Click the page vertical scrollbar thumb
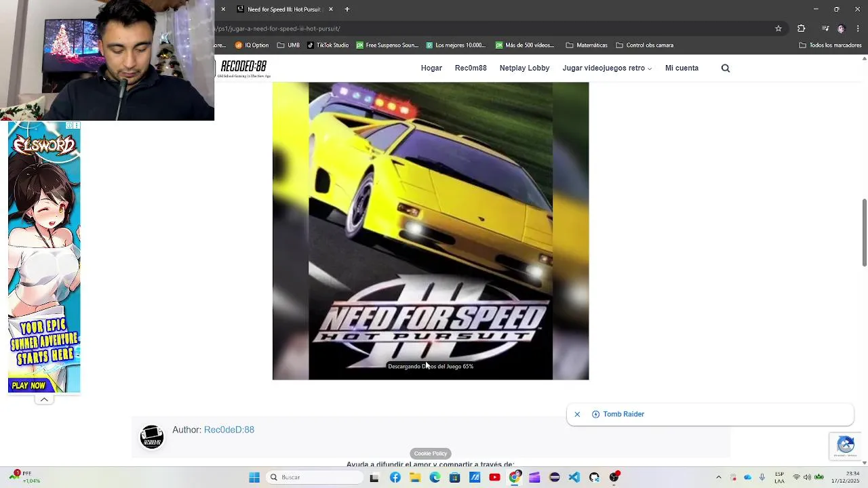 coord(864,232)
